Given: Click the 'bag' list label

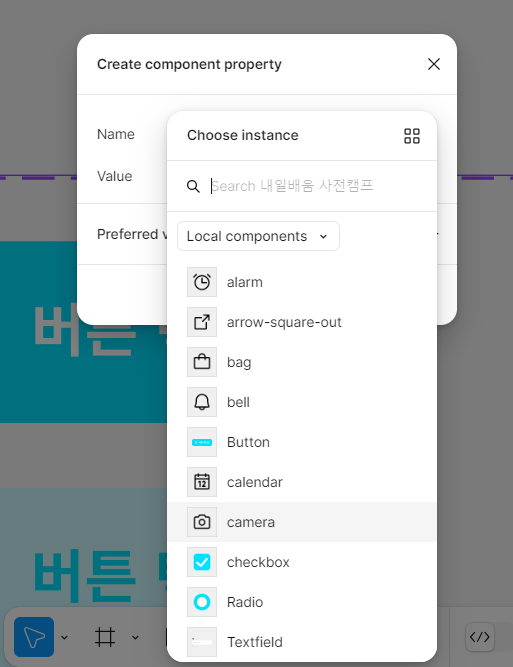Looking at the screenshot, I should pyautogui.click(x=239, y=362).
